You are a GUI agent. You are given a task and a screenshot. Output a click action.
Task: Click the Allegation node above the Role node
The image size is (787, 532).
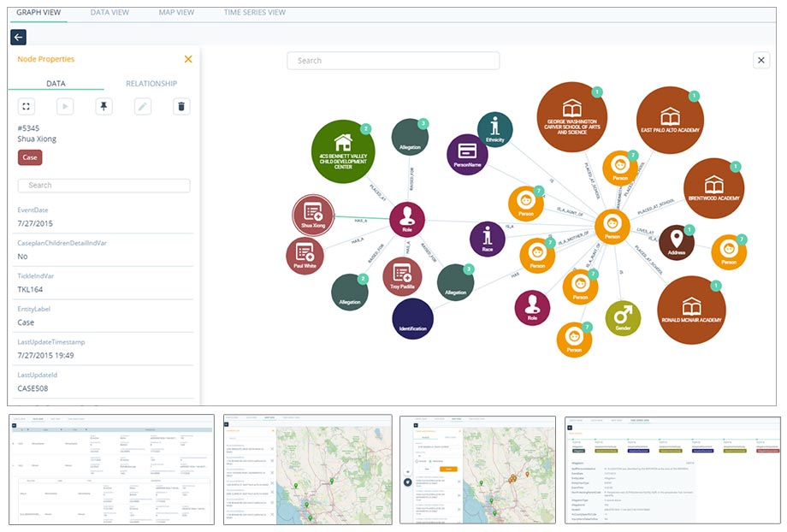pos(410,137)
